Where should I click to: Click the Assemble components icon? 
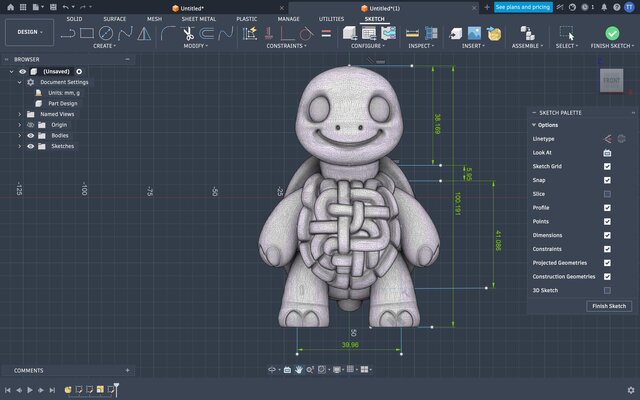pyautogui.click(x=527, y=33)
